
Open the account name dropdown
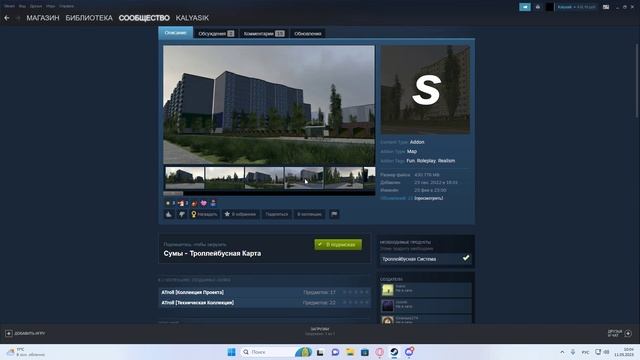click(576, 7)
